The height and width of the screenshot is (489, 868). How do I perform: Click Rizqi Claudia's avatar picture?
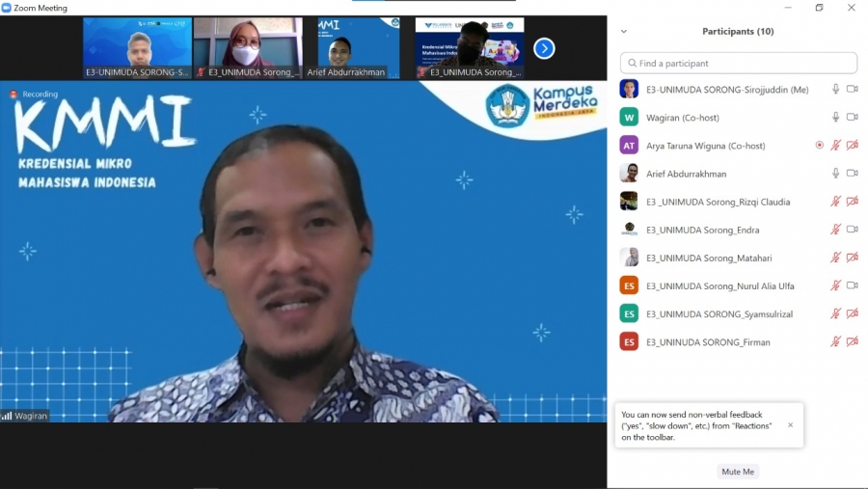(x=629, y=201)
